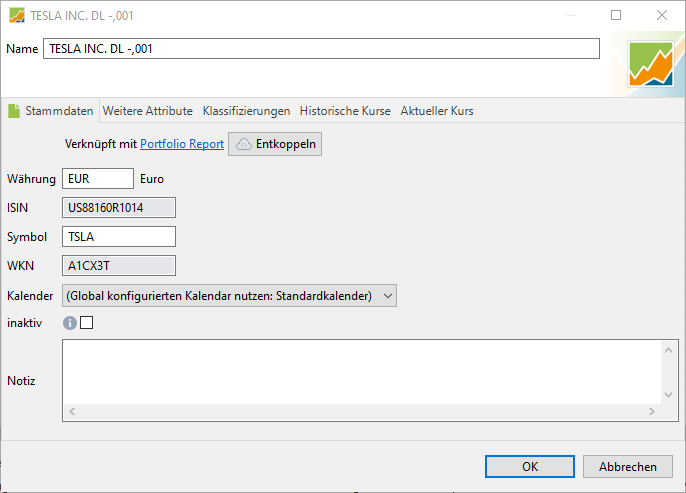Screen dimensions: 686x493
Task: Click the Abbrechen button
Action: tap(628, 466)
